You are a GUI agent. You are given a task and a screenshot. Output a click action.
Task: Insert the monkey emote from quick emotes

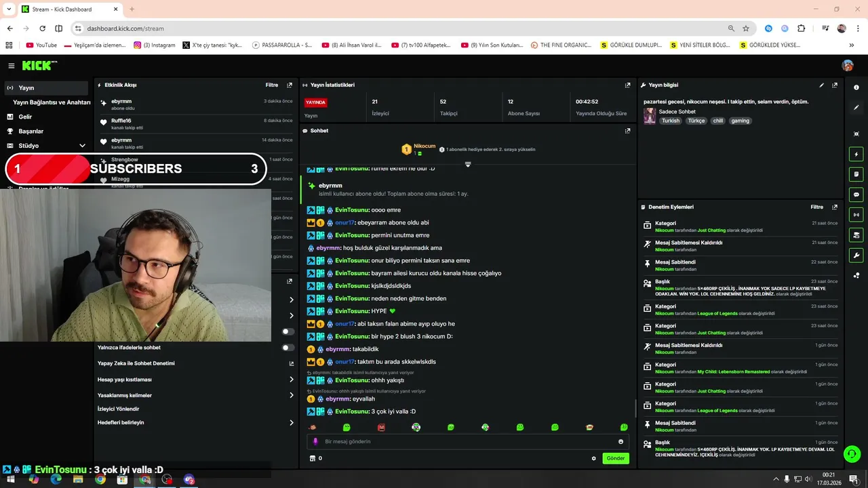click(313, 428)
